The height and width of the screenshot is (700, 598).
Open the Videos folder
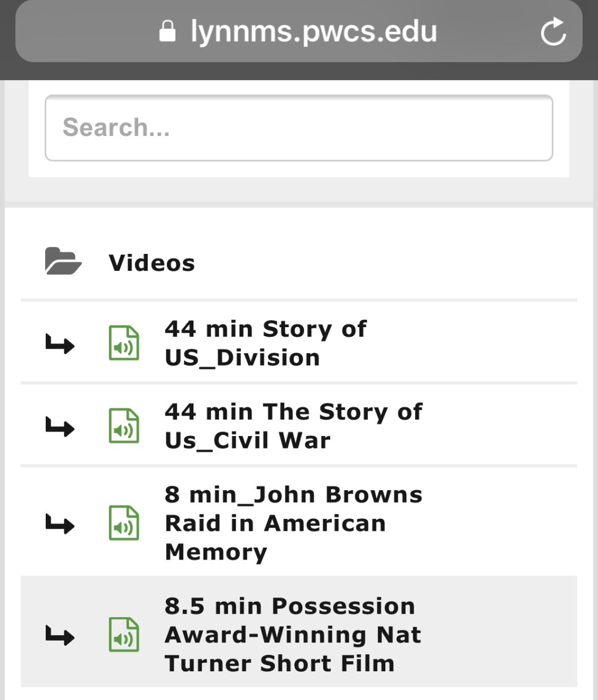[152, 263]
